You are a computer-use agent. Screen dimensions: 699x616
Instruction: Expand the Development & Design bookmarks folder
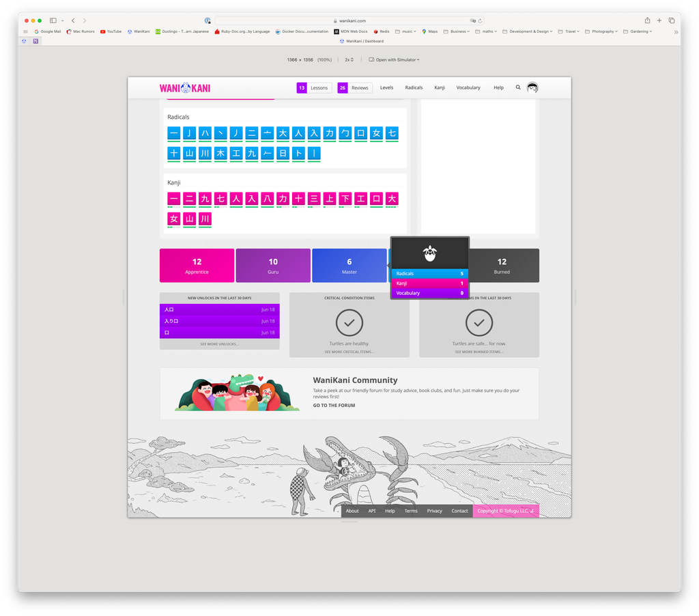(x=528, y=31)
